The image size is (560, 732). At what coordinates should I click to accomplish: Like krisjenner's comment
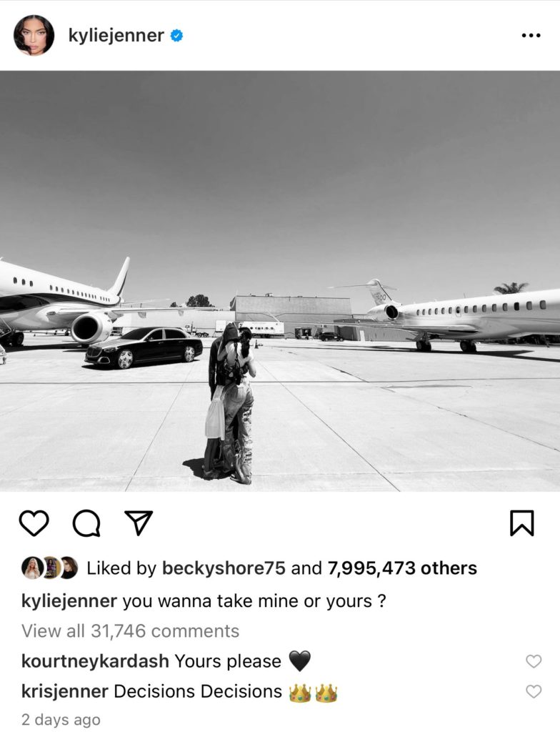(x=534, y=691)
